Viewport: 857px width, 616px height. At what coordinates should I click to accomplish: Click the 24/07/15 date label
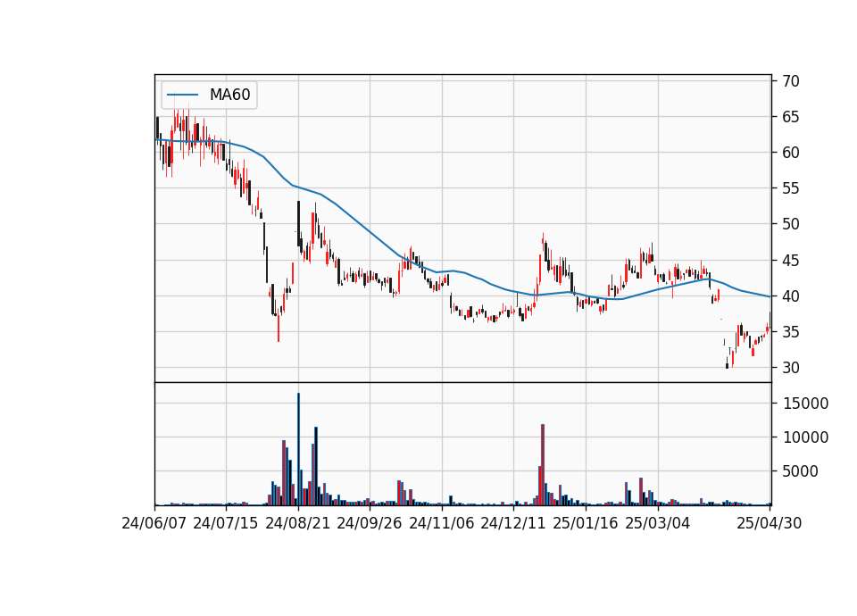[x=226, y=523]
